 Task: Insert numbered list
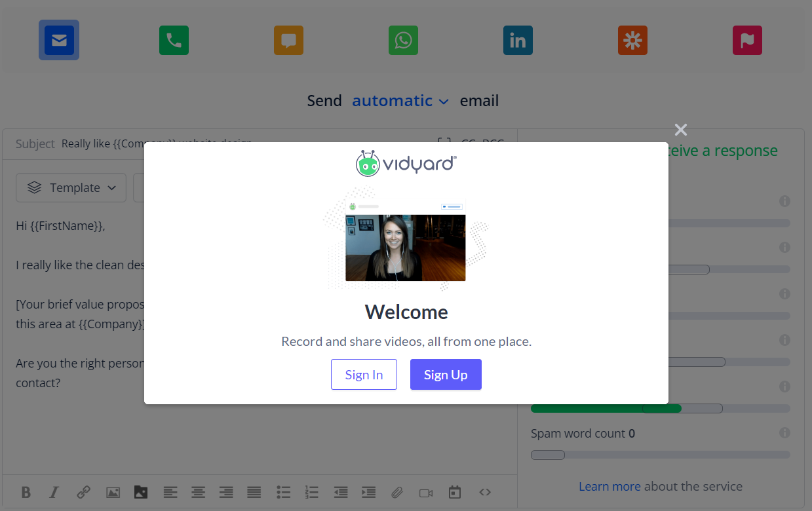311,492
